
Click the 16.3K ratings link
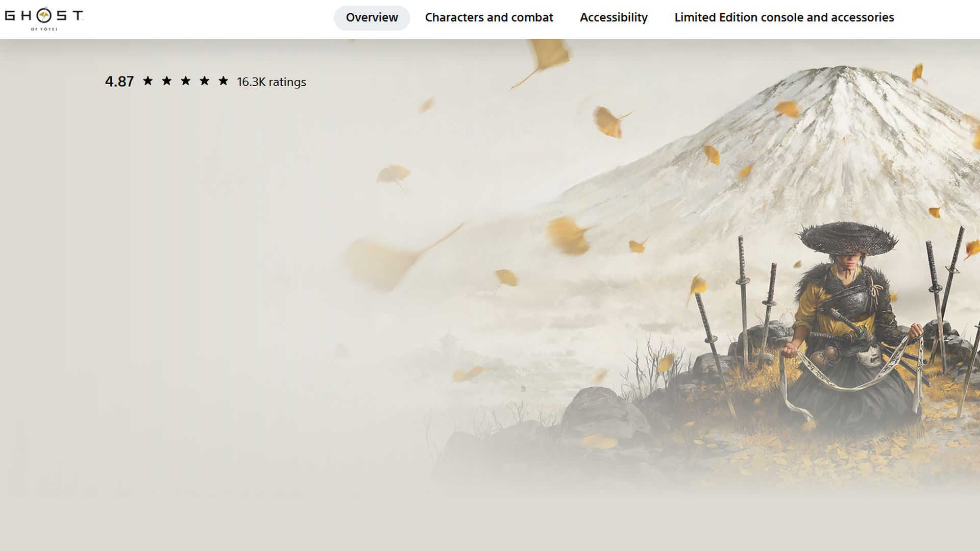coord(272,82)
